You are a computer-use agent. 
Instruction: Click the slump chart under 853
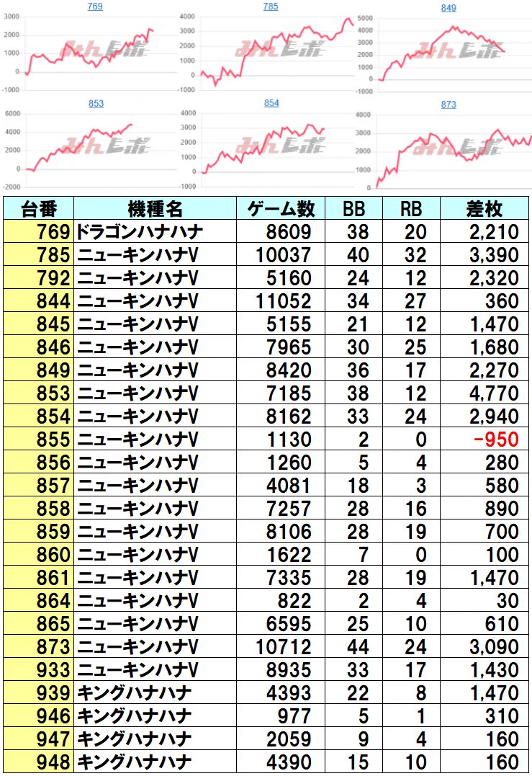tap(89, 149)
